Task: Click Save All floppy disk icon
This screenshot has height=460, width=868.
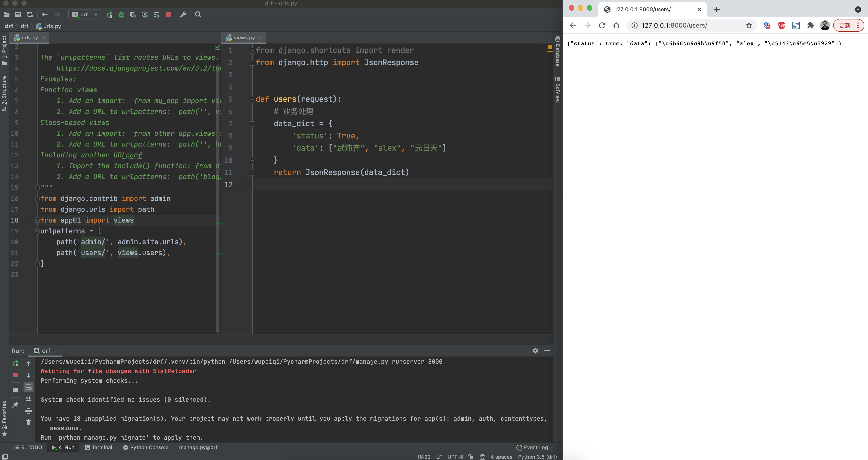Action: 18,14
